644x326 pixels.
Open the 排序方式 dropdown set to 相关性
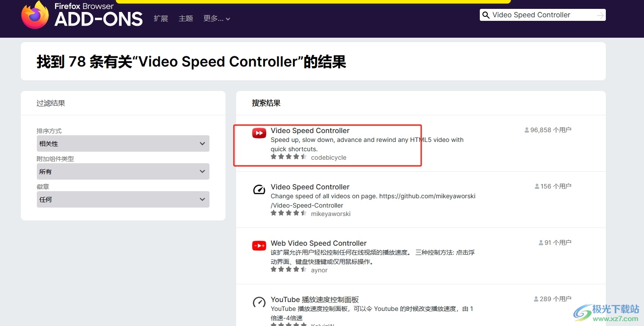123,144
